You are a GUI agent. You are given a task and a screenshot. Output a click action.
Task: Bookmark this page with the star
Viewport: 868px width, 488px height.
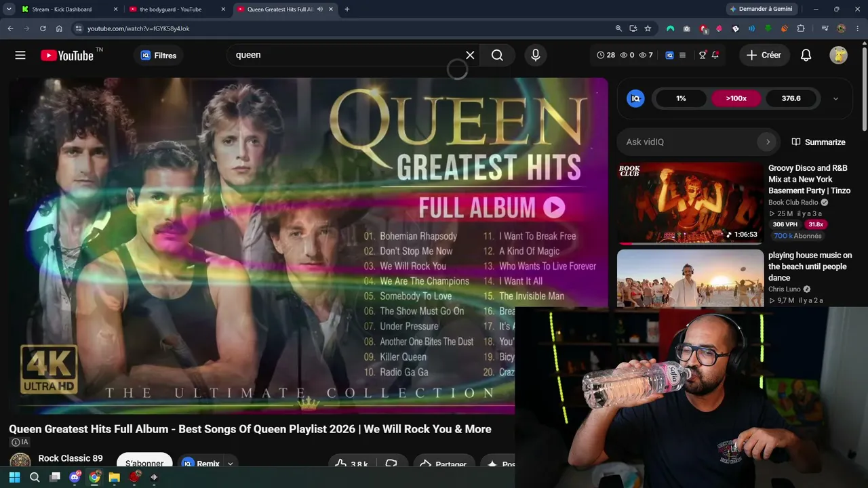(x=648, y=28)
